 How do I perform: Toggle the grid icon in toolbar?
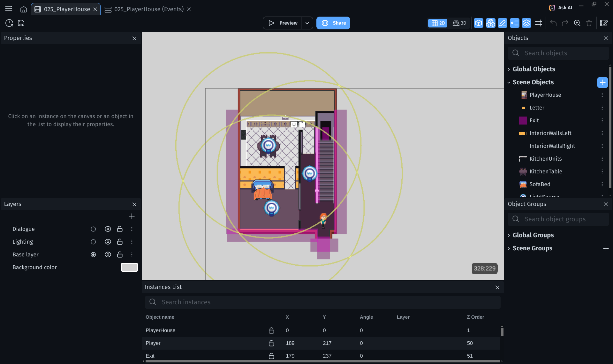[539, 23]
